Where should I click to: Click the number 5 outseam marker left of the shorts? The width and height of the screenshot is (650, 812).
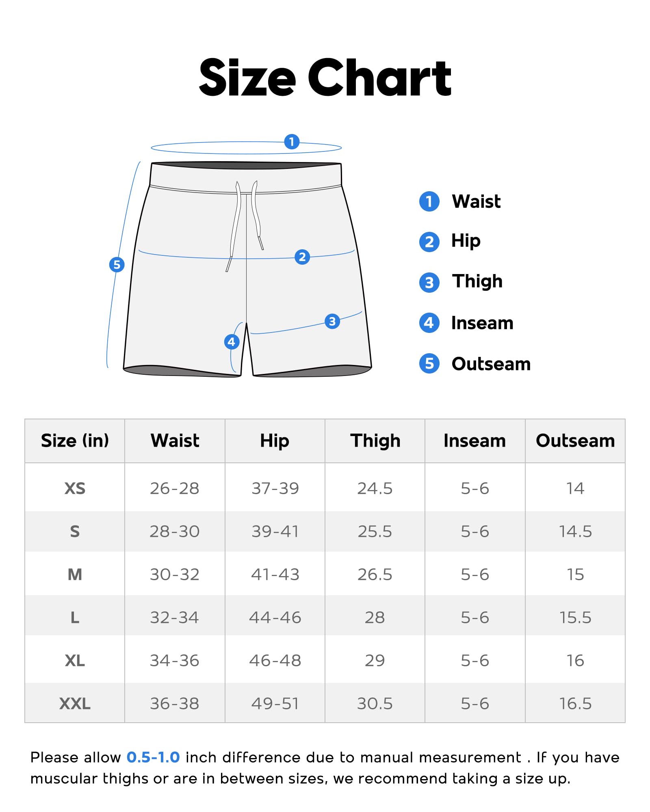pos(117,265)
